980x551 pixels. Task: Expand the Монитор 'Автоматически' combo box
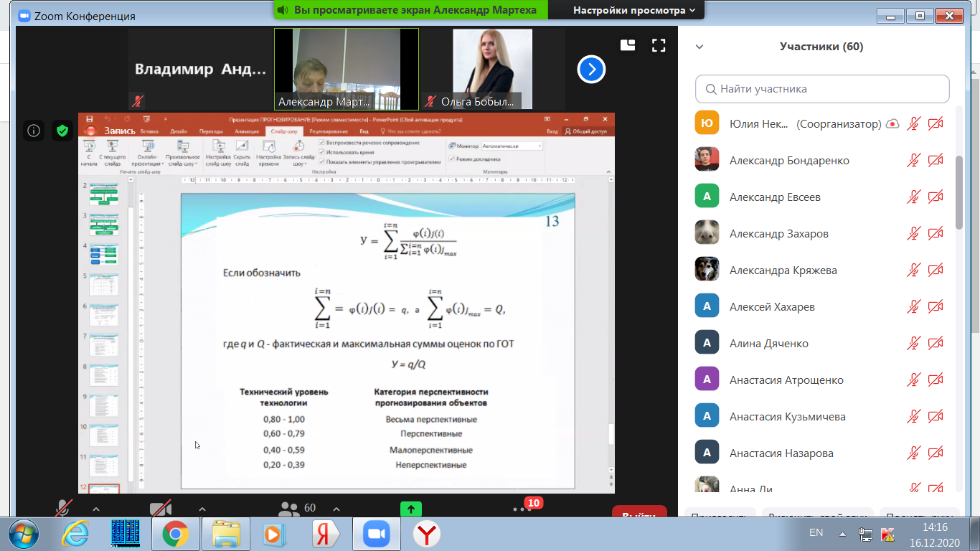(512, 146)
